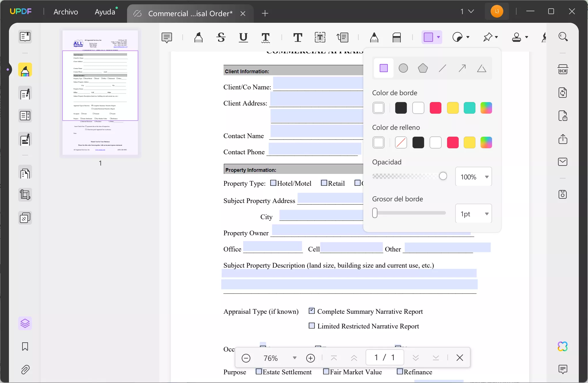Uncheck Complete Summary Narrative Report
588x383 pixels.
coord(312,311)
